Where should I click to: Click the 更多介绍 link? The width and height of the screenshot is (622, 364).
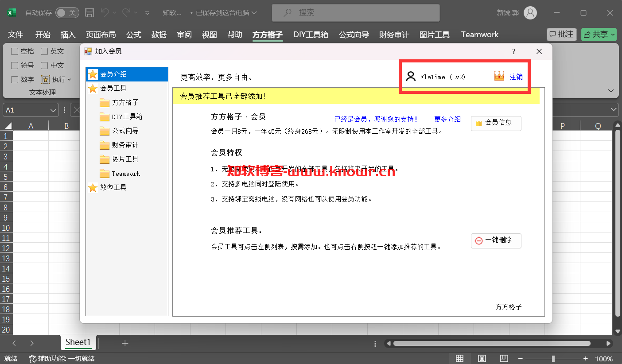tap(447, 119)
